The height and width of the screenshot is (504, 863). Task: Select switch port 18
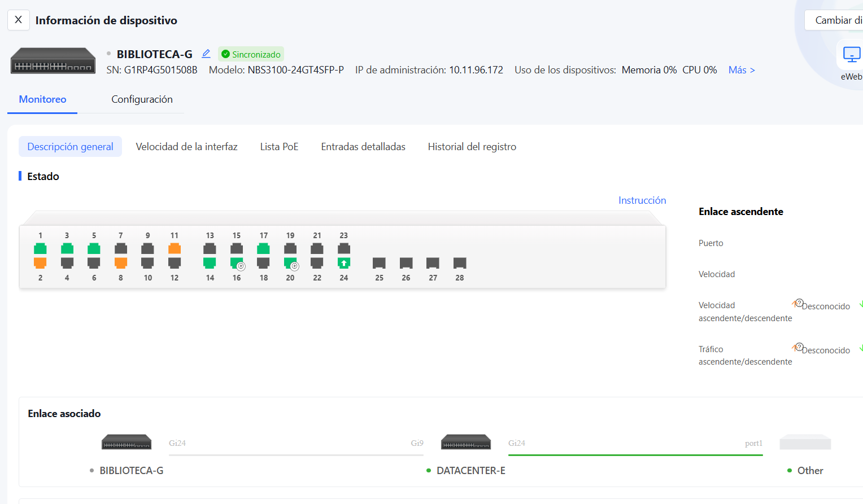click(263, 263)
